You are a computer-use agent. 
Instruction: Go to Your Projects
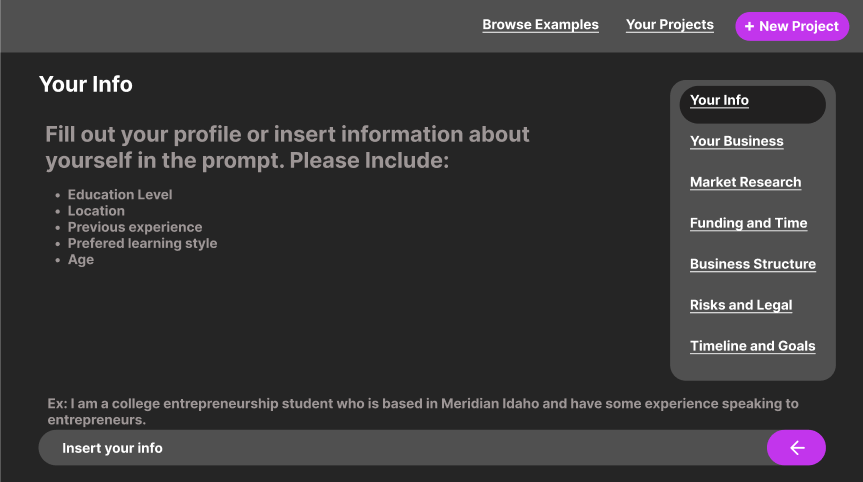click(x=669, y=25)
